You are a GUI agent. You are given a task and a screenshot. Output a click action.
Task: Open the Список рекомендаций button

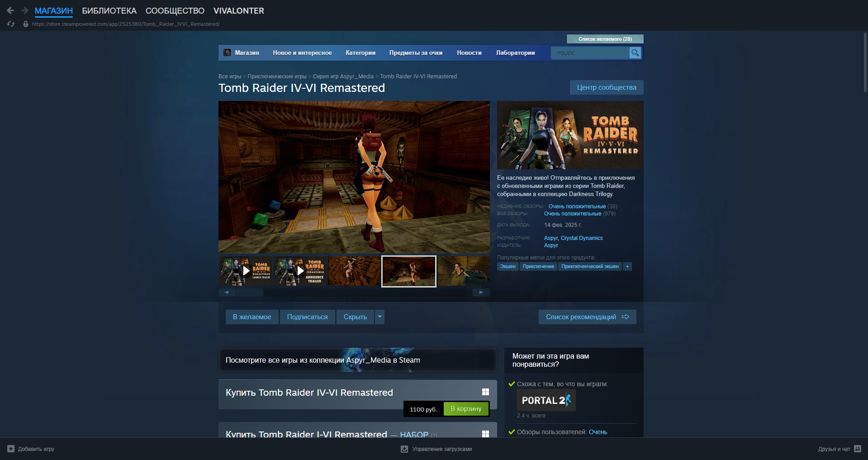point(588,317)
